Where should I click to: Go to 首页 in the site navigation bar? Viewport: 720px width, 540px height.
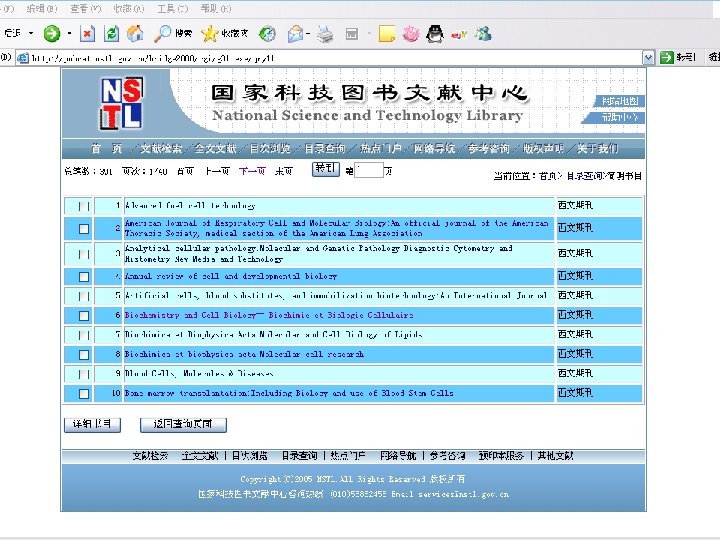tap(107, 149)
